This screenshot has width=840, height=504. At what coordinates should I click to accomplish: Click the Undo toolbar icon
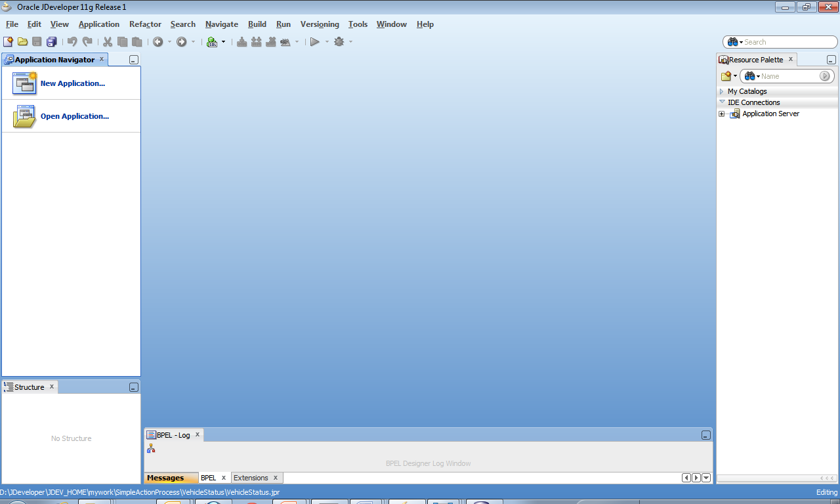click(72, 41)
